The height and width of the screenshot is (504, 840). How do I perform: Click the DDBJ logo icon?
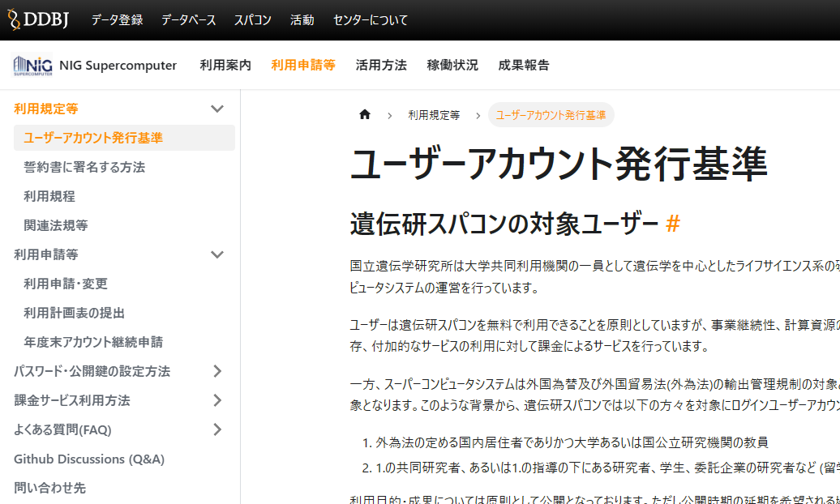pos(37,19)
